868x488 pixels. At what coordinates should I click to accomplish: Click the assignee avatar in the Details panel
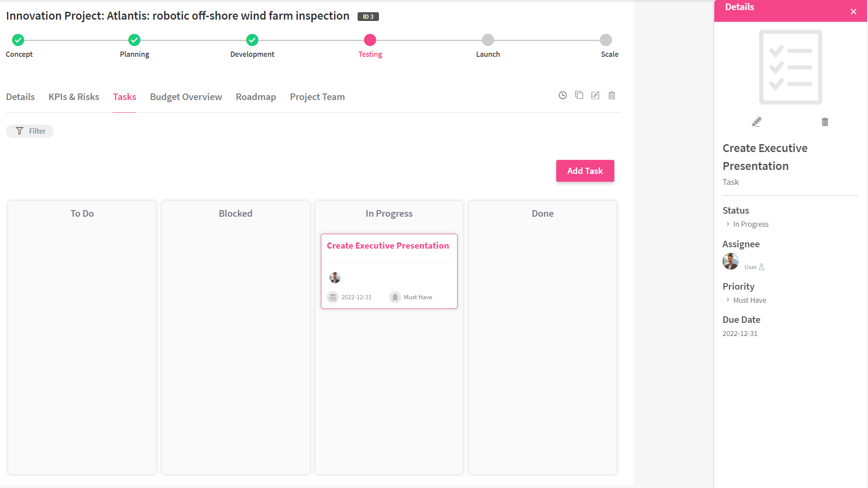tap(730, 261)
